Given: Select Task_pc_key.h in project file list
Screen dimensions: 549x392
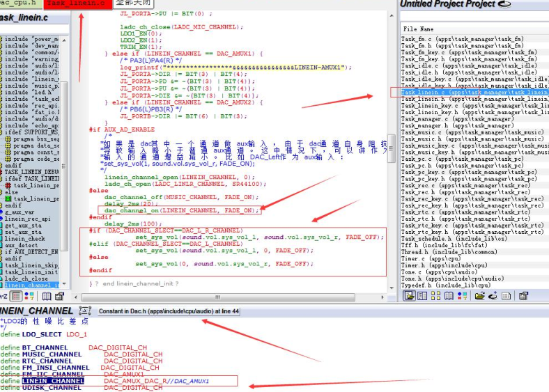Looking at the screenshot, I should (x=474, y=179).
